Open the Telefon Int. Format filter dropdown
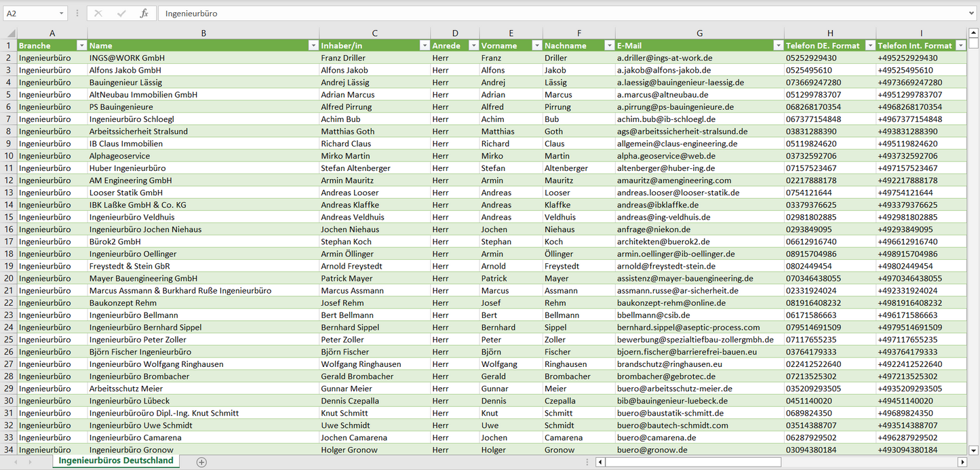Image resolution: width=980 pixels, height=470 pixels. (960, 45)
